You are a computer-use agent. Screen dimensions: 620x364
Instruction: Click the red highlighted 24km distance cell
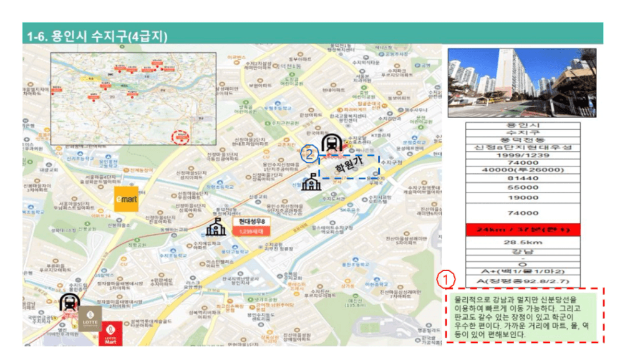tap(523, 230)
